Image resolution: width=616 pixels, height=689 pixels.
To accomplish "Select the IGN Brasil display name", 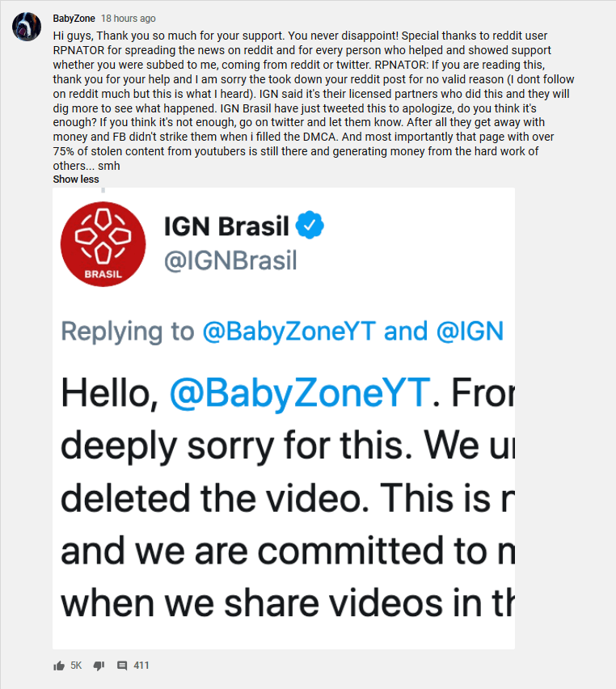I will click(226, 226).
